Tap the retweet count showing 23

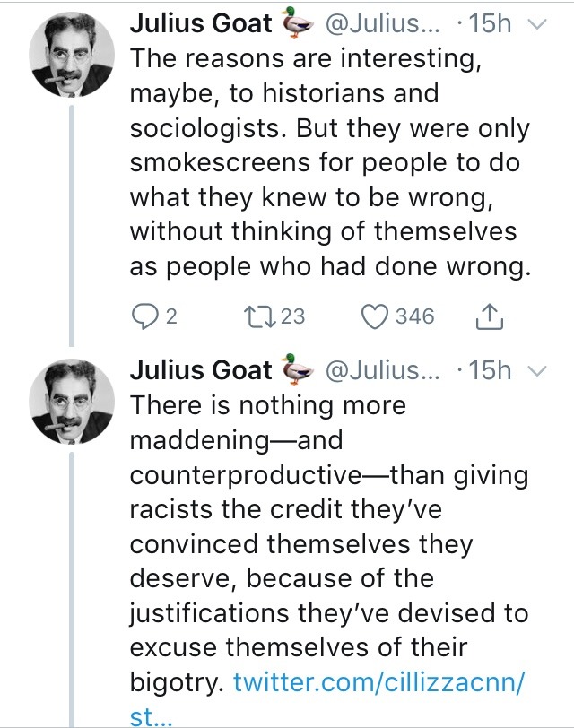(292, 316)
